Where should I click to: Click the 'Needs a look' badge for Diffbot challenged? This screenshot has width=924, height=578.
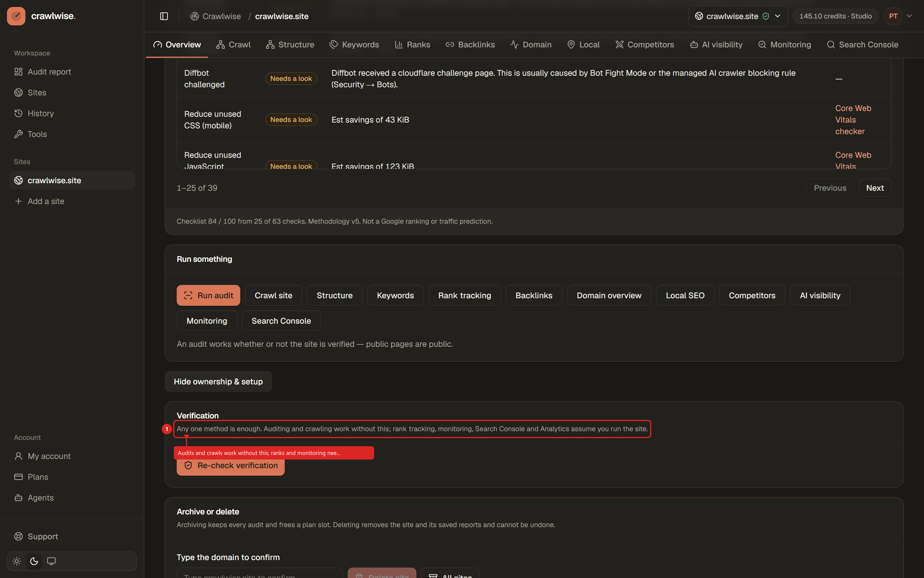[x=291, y=79]
